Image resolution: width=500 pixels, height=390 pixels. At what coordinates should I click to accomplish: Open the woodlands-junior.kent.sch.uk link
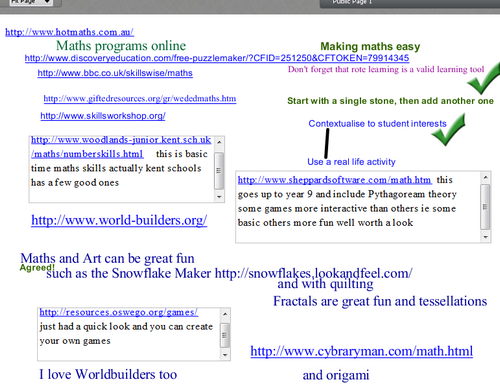coord(121,147)
